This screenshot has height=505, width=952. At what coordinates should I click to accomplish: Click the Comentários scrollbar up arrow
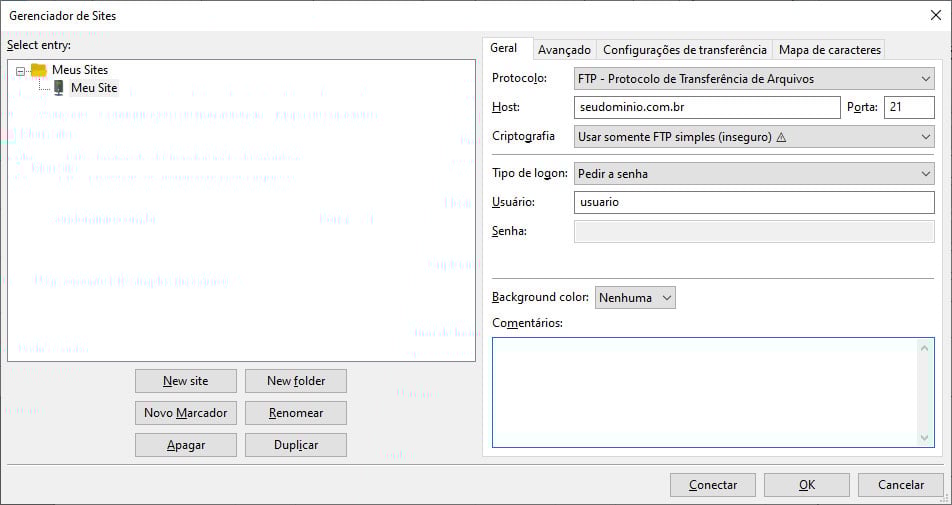(925, 348)
